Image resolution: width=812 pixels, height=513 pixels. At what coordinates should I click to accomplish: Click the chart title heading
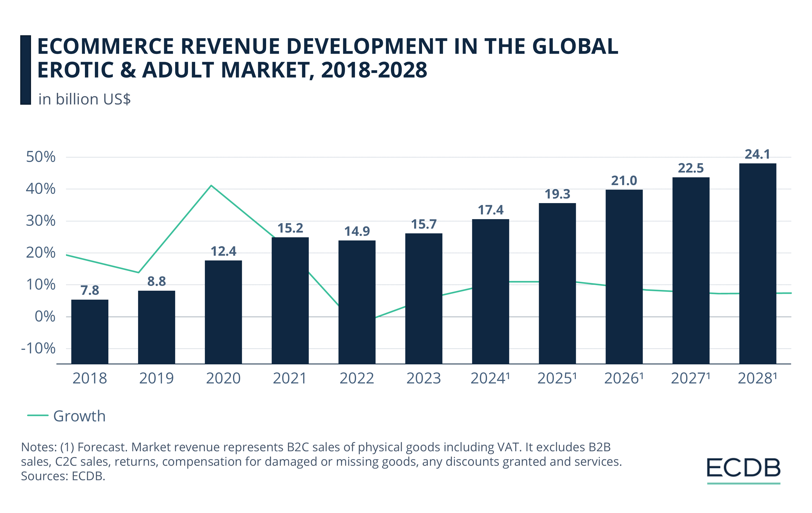pos(328,58)
